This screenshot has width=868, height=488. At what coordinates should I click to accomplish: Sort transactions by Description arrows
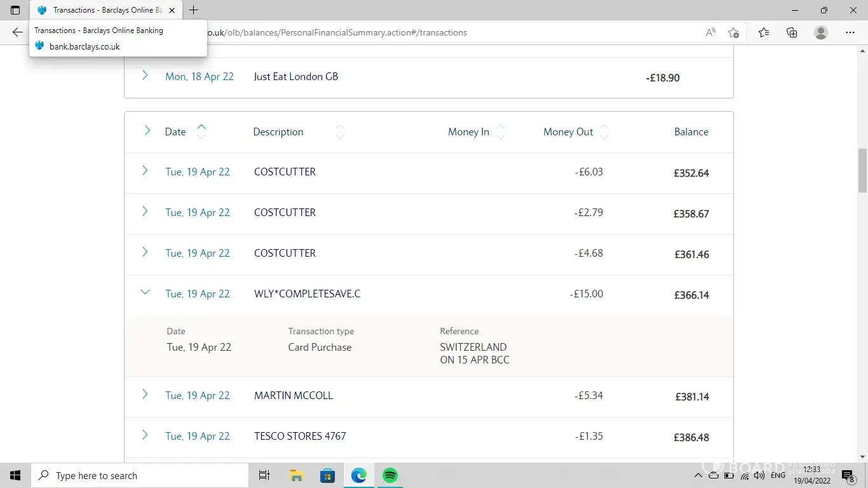tap(340, 132)
